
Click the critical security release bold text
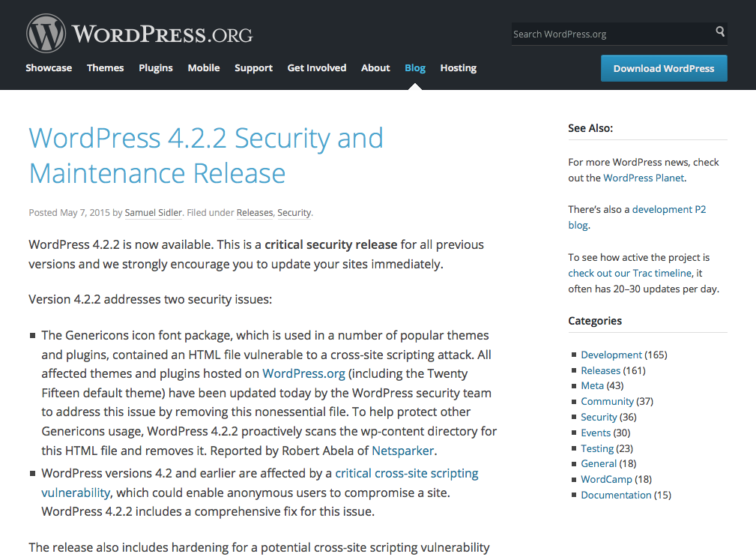click(x=330, y=245)
